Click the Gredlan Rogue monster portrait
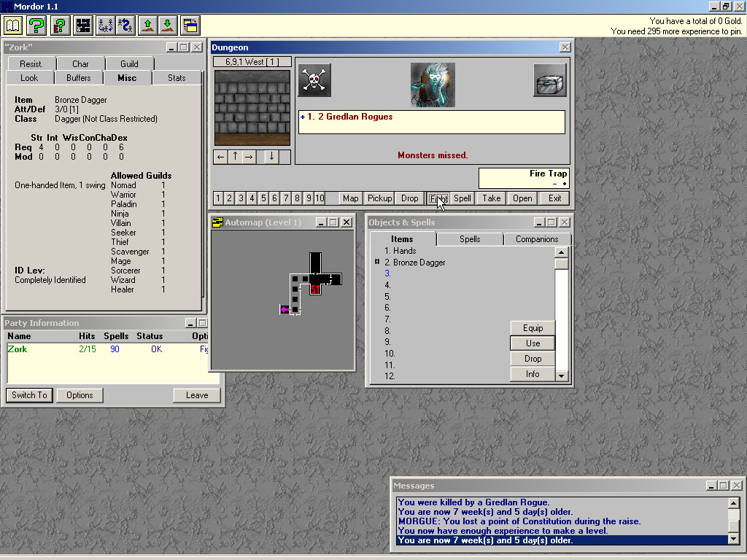747x560 pixels. pos(433,85)
